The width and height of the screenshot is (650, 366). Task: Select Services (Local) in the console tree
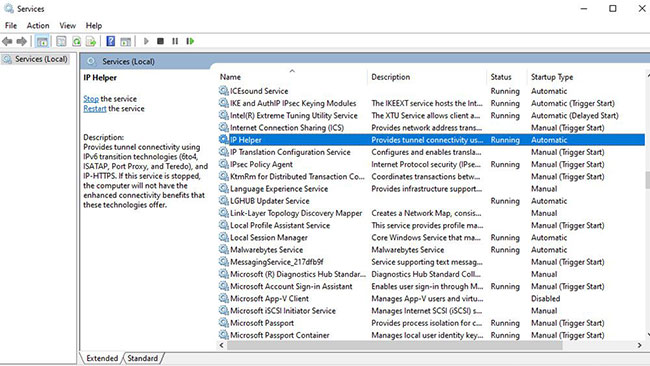click(x=41, y=59)
